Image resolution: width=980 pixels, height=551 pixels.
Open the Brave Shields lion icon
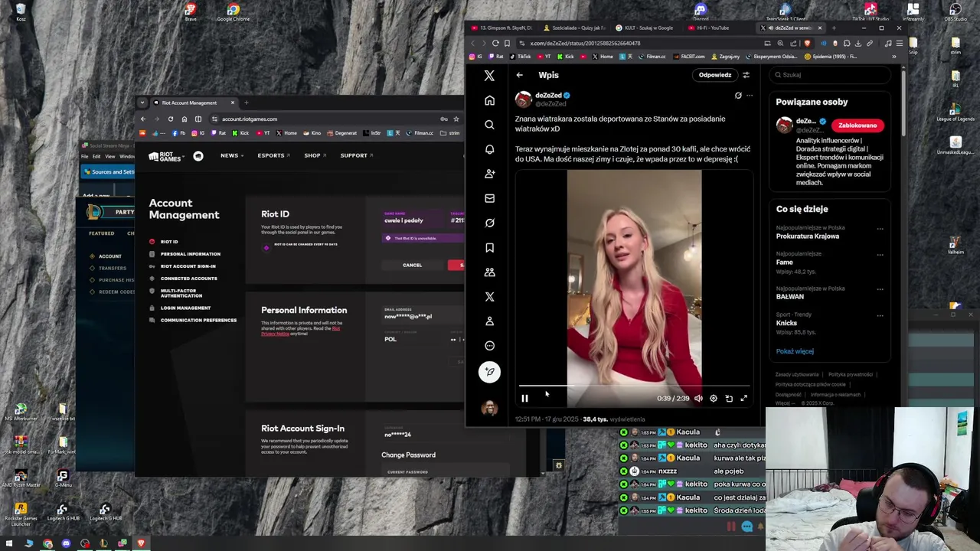coord(807,44)
